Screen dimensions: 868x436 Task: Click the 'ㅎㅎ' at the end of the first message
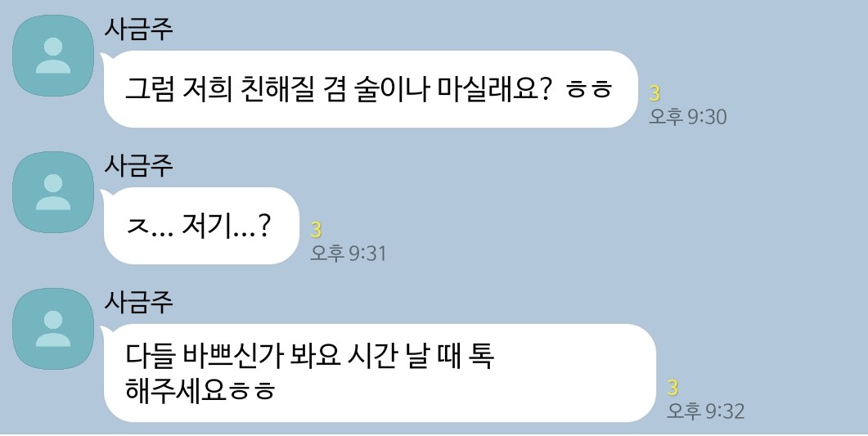coord(589,90)
